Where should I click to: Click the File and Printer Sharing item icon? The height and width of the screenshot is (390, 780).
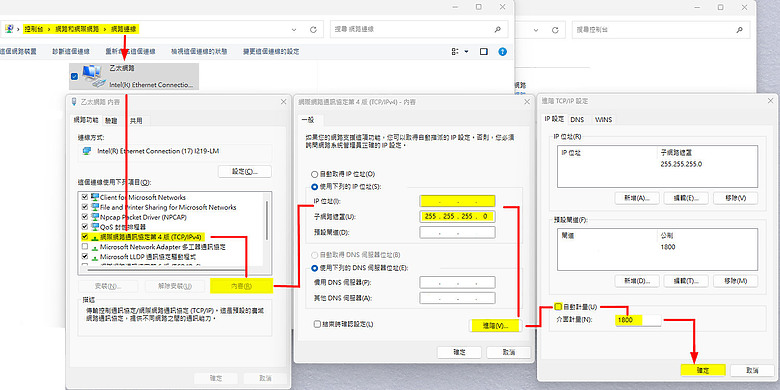[95, 207]
